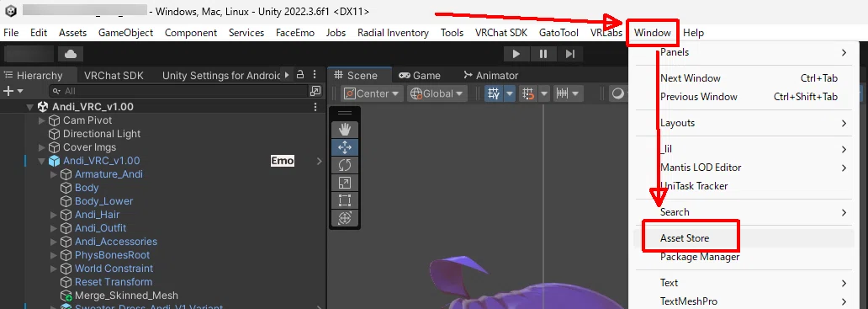Click the search-by-type icon in Hierarchy
This screenshot has width=868, height=309.
coord(315,91)
